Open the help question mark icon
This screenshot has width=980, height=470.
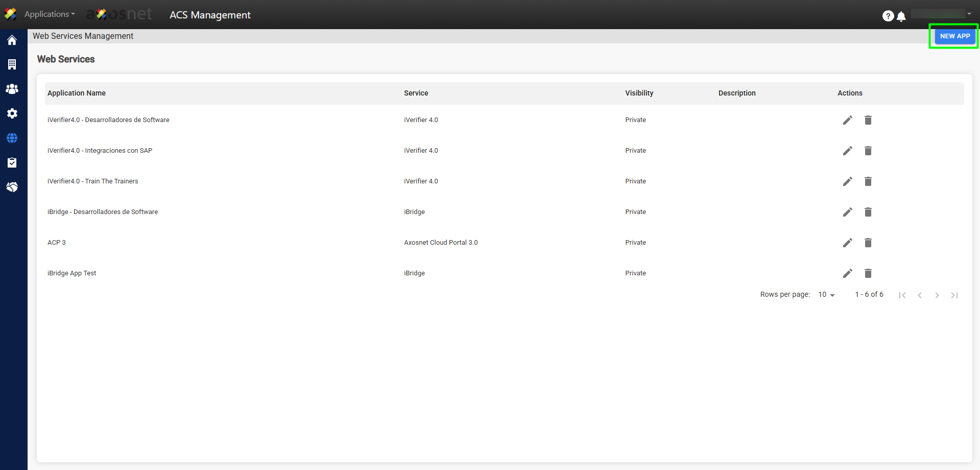point(888,16)
